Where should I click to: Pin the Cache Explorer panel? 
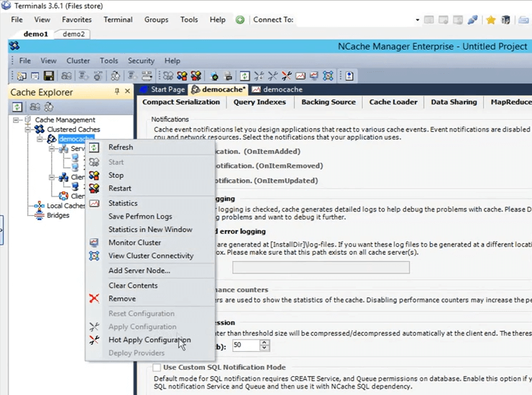117,91
